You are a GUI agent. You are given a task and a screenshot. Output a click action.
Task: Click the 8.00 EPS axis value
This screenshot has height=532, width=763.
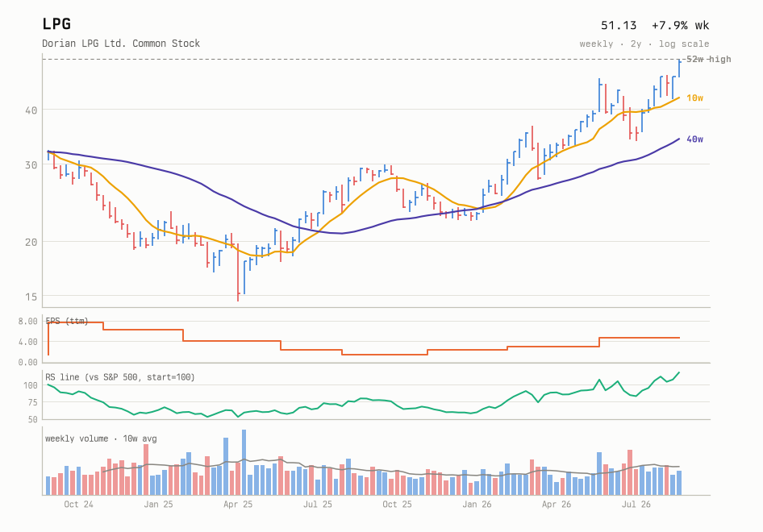click(27, 321)
